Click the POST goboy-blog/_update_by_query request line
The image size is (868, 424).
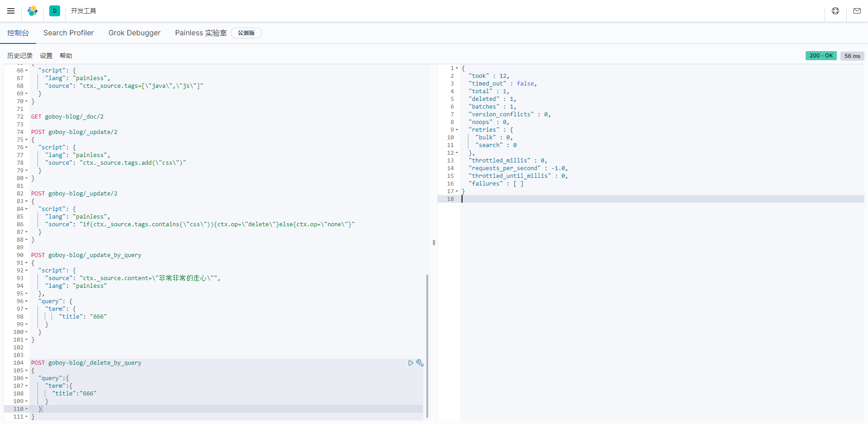point(86,255)
